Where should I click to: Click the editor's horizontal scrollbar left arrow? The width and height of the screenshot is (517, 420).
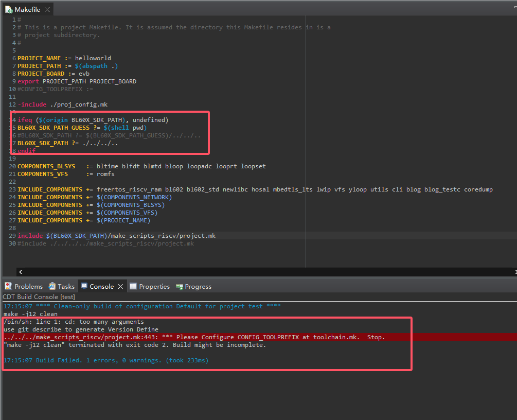coord(21,272)
